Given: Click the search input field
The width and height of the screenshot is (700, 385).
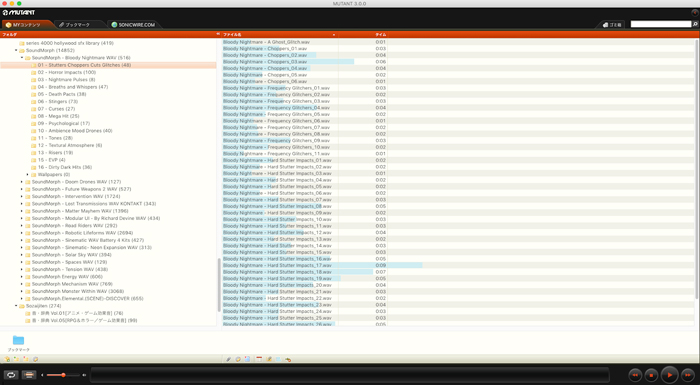Looking at the screenshot, I should [x=661, y=24].
